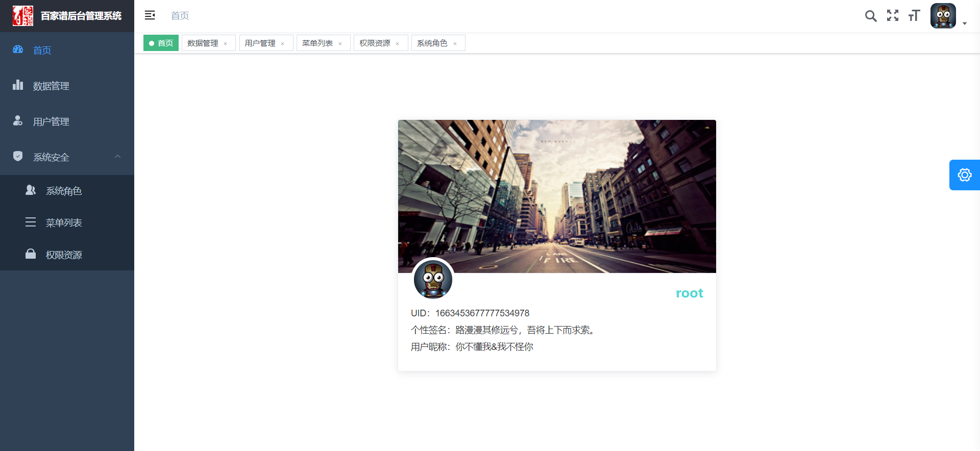Close the 用户管理 tab
This screenshot has height=451, width=980.
(x=283, y=44)
